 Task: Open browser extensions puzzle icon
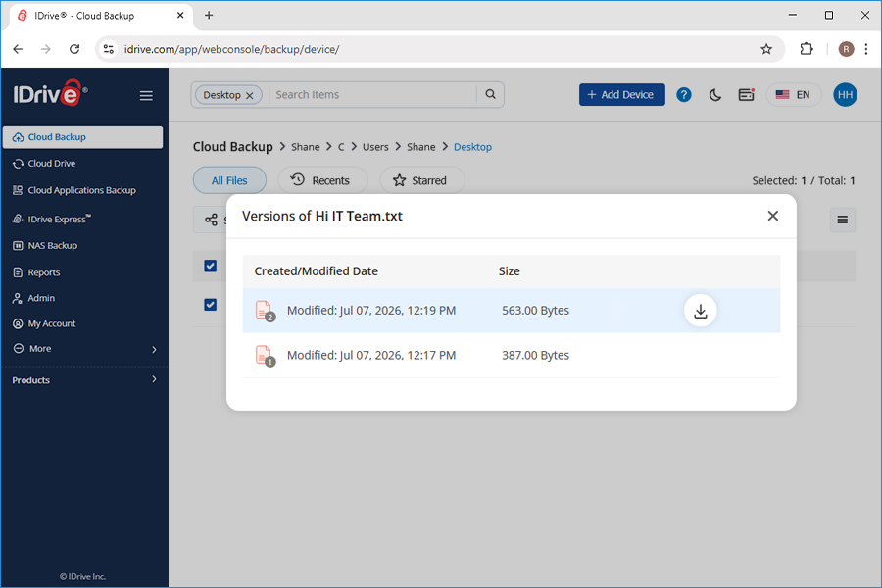point(807,50)
